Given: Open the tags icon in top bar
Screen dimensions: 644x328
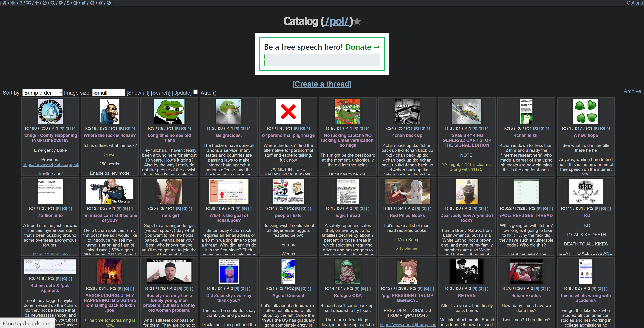Looking at the screenshot, I should 13,3.
